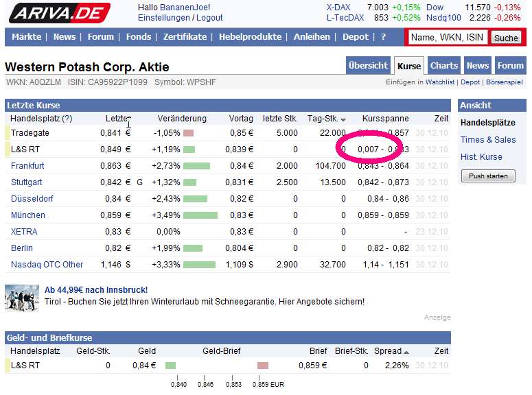
Task: Open the Übersicht tab
Action: (368, 66)
